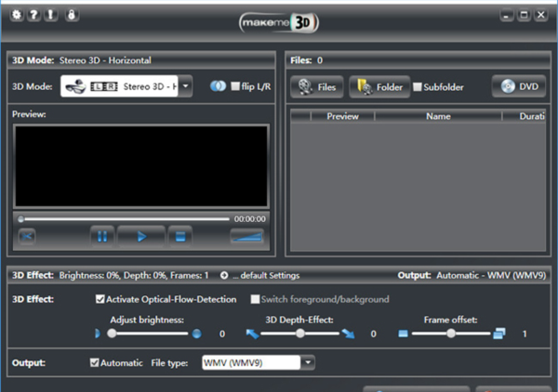
Task: Click the depth decrease arrow icon
Action: point(252,333)
